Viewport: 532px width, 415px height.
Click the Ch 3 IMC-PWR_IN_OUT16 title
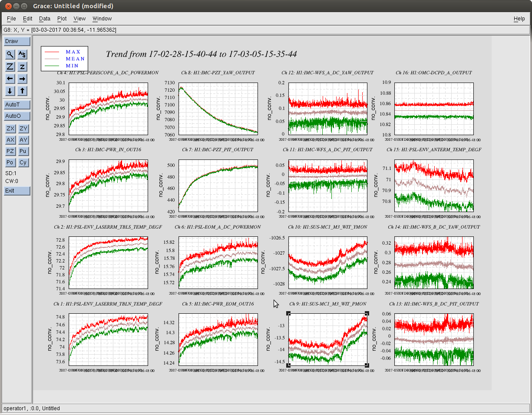(108, 150)
